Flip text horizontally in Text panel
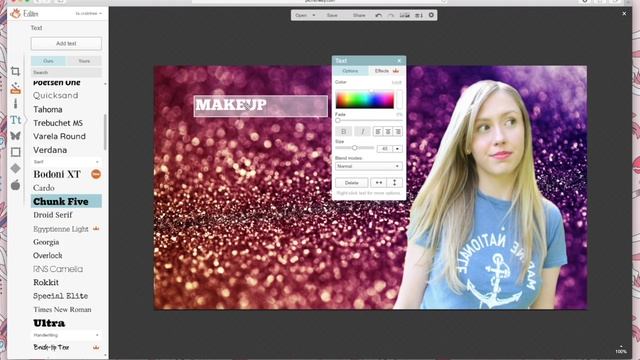Screen dimensions: 640x360 click(x=379, y=183)
